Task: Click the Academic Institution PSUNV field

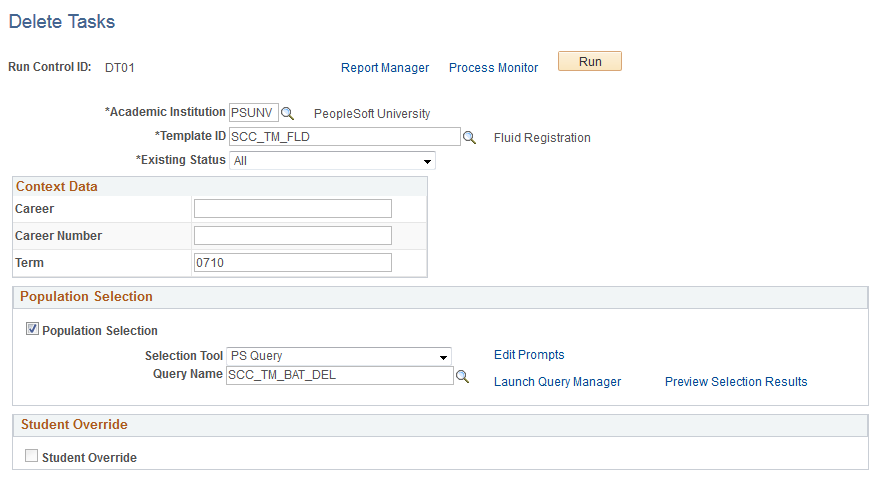Action: click(x=254, y=113)
